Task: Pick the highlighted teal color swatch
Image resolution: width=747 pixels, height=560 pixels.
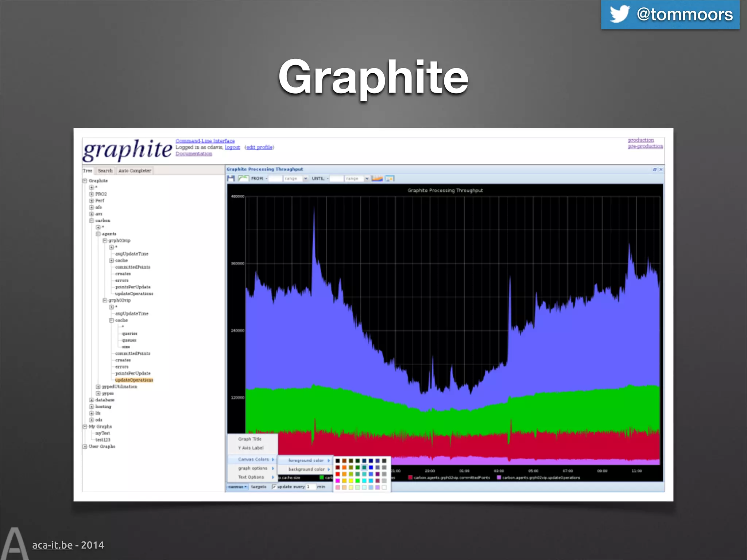Action: pyautogui.click(x=364, y=467)
